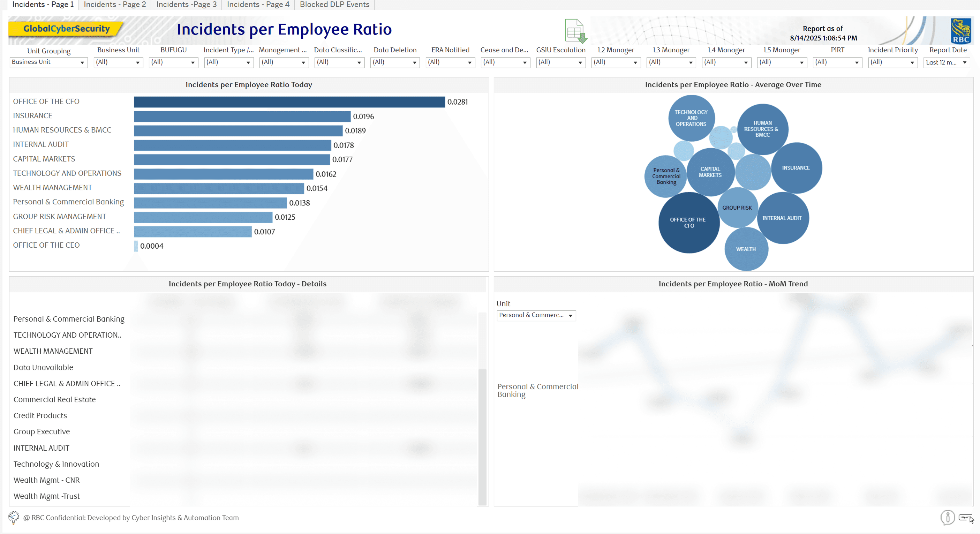Open the Blocked DLP Events tab
980x534 pixels.
(334, 5)
